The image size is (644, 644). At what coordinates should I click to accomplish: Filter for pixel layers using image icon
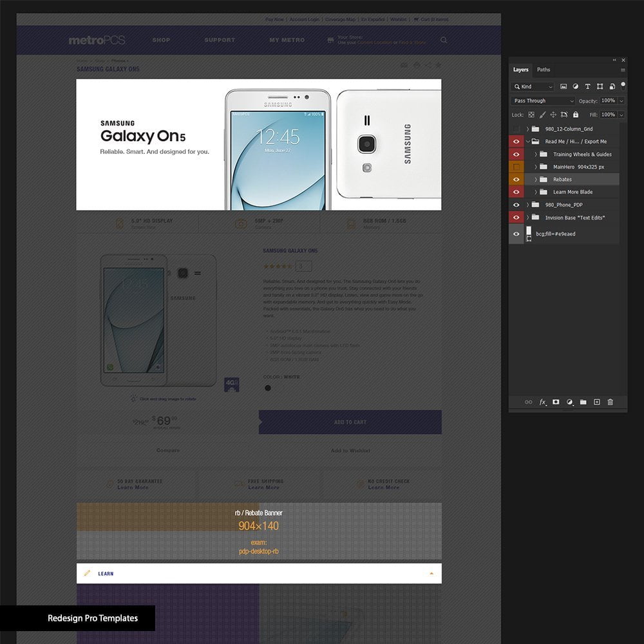click(x=563, y=86)
